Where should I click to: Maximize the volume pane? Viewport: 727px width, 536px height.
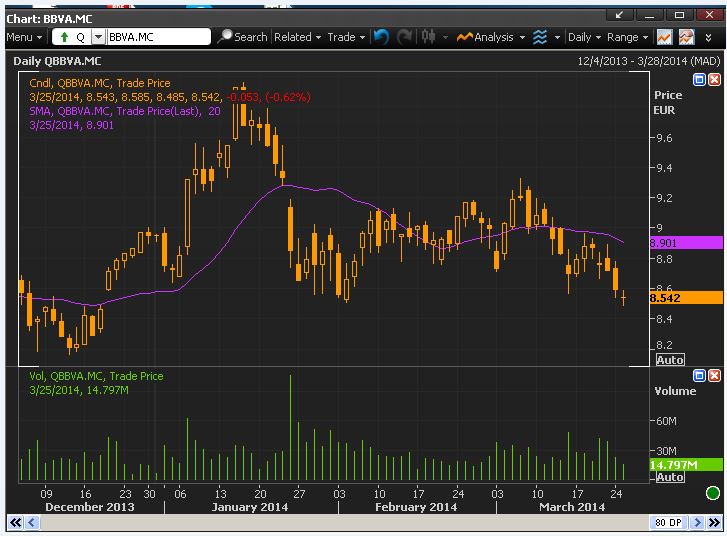pyautogui.click(x=699, y=375)
